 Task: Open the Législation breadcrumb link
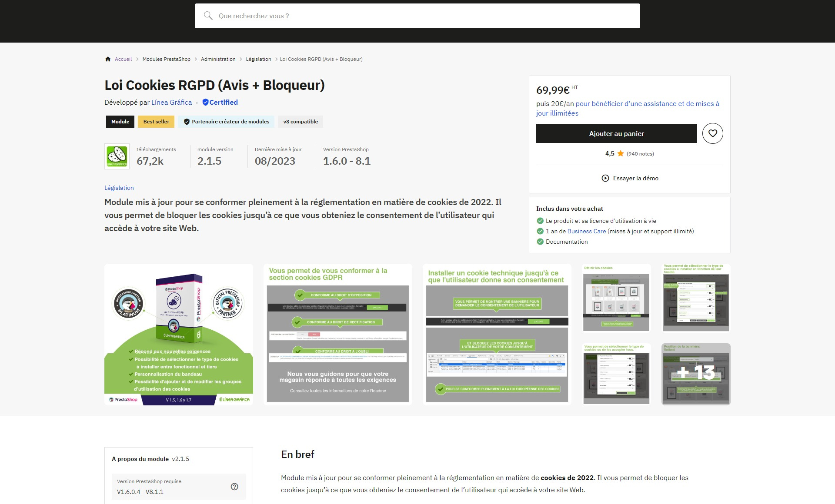(258, 59)
